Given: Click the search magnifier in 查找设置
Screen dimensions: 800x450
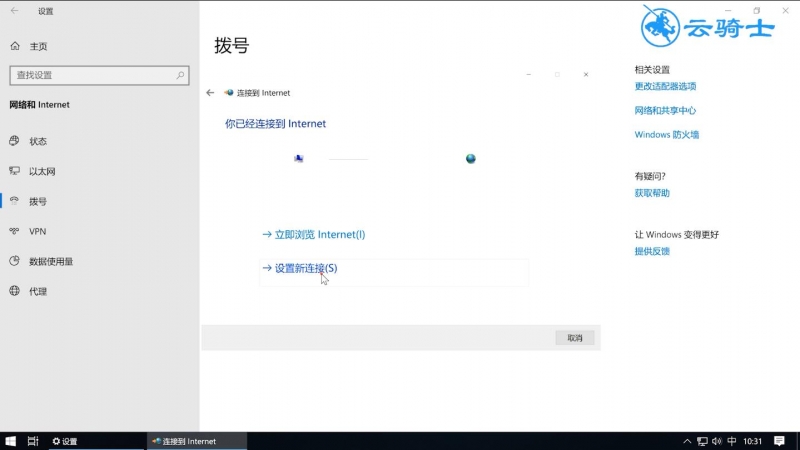Looking at the screenshot, I should point(180,75).
